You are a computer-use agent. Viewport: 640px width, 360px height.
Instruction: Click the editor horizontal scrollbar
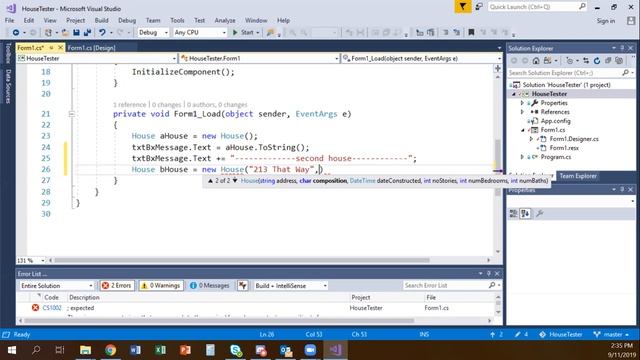pyautogui.click(x=242, y=260)
